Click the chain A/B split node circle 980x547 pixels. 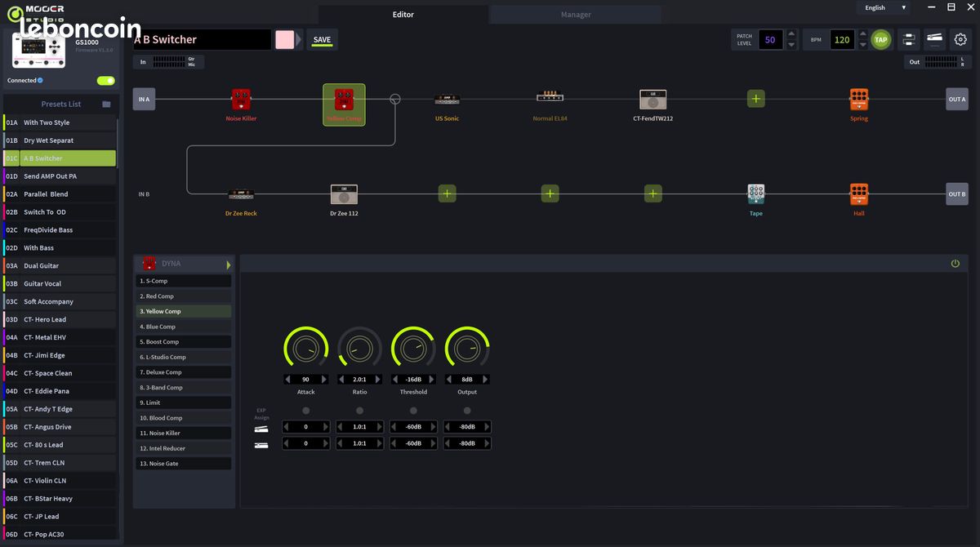click(x=395, y=99)
